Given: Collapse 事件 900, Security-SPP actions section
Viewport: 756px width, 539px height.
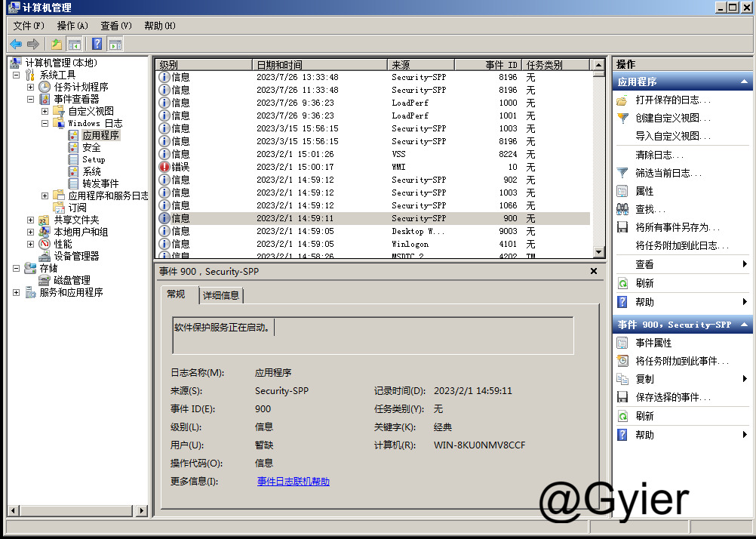Looking at the screenshot, I should pyautogui.click(x=745, y=325).
